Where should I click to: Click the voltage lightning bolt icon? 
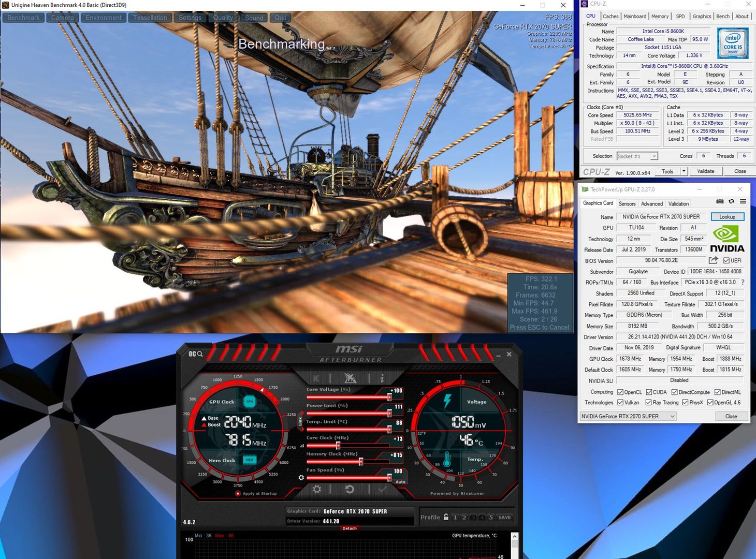pos(447,401)
